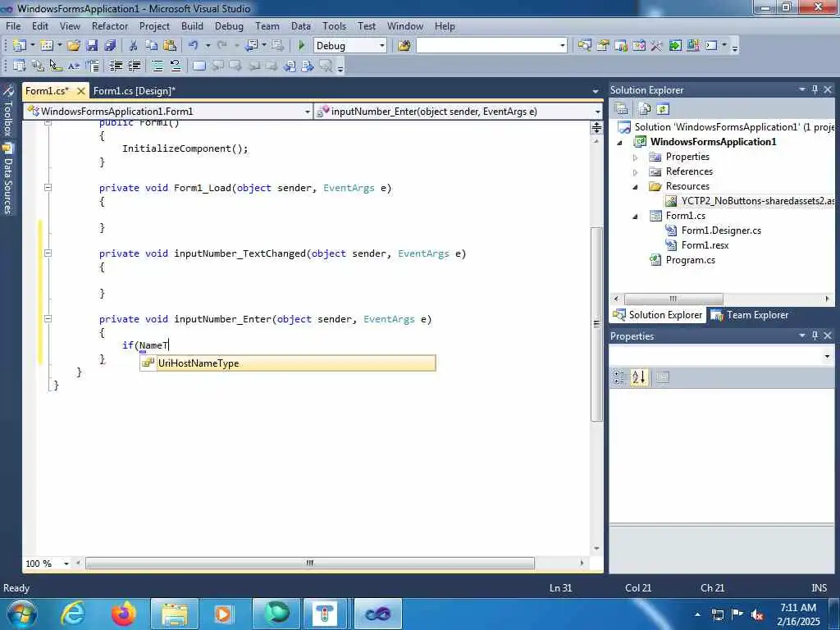Increase the line indent via toolbar
The image size is (840, 630).
(x=134, y=66)
